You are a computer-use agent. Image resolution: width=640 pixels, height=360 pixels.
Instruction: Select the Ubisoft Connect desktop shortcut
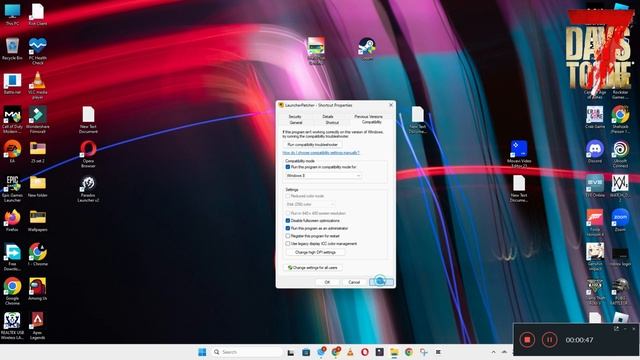click(x=620, y=153)
